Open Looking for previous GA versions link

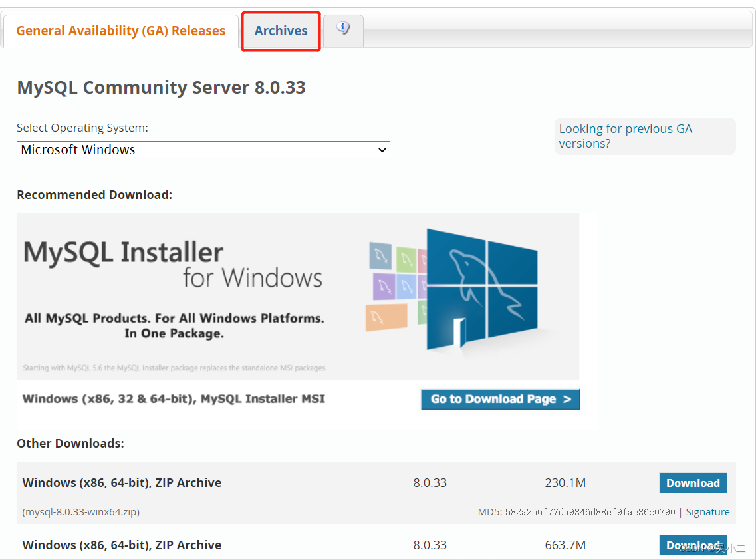(625, 136)
